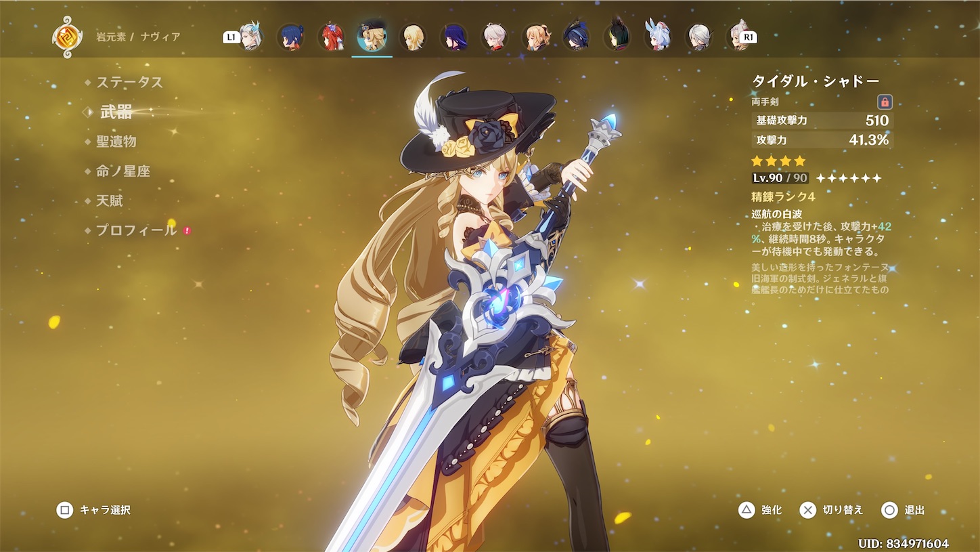Click the red alert badge beside プロフィール
Image resolution: width=980 pixels, height=552 pixels.
point(187,230)
